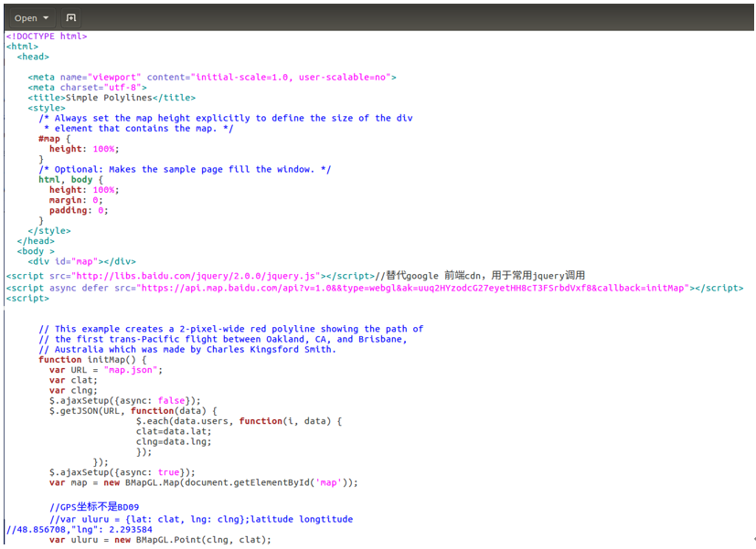Click the meta charset="utf-8" line
756x549 pixels.
[x=87, y=88]
